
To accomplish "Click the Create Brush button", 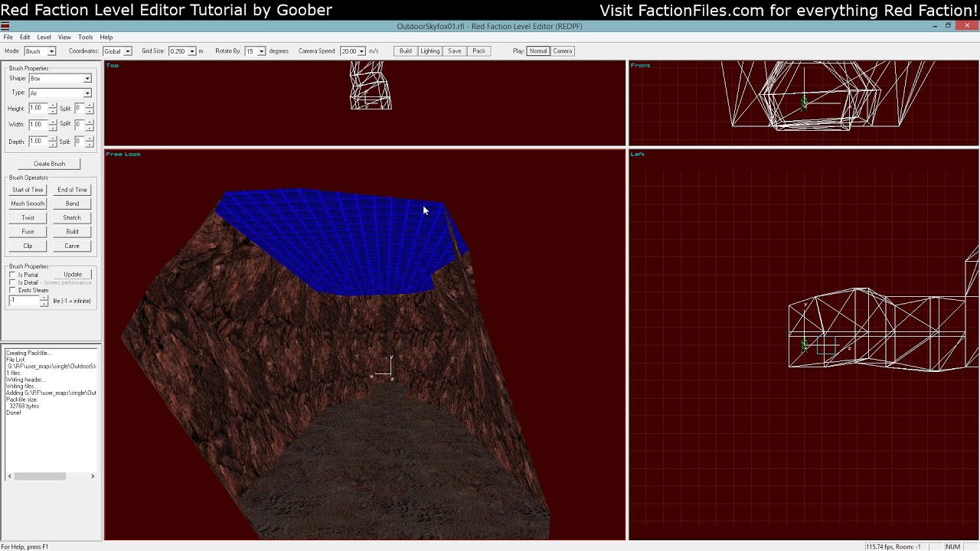I will pos(49,164).
